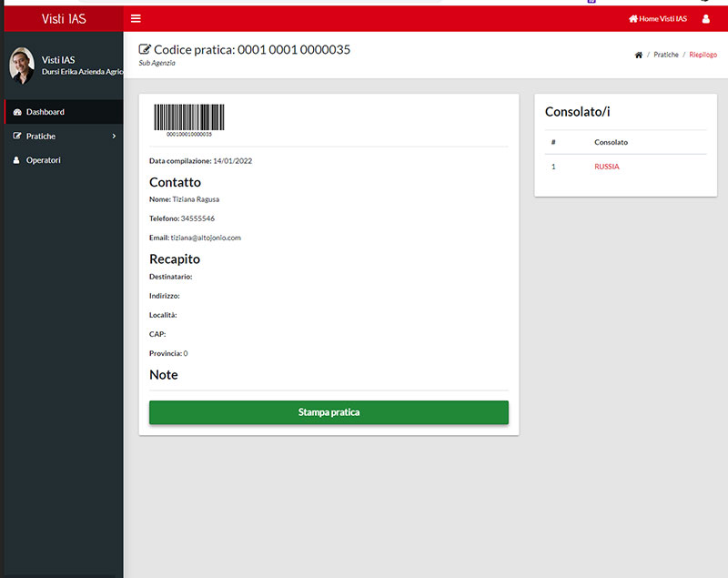Click the Codice pratica 0001 0001 0000035 heading
Viewport: 728px width, 578px height.
coord(252,49)
